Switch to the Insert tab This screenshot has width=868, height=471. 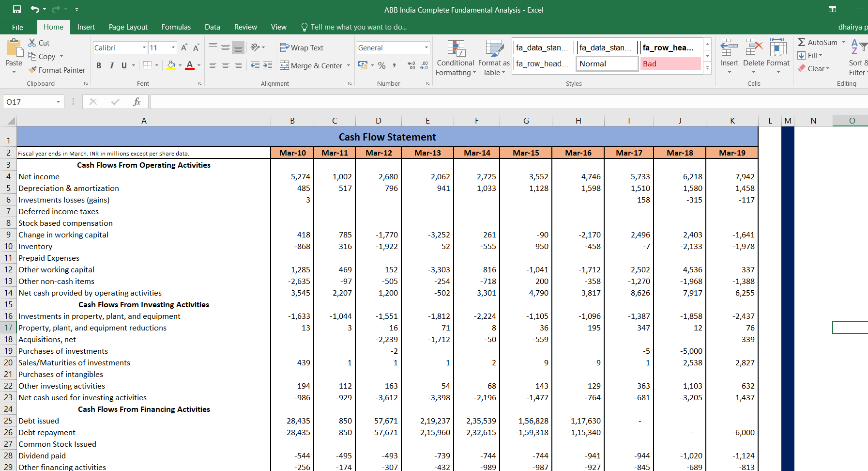[x=86, y=27]
